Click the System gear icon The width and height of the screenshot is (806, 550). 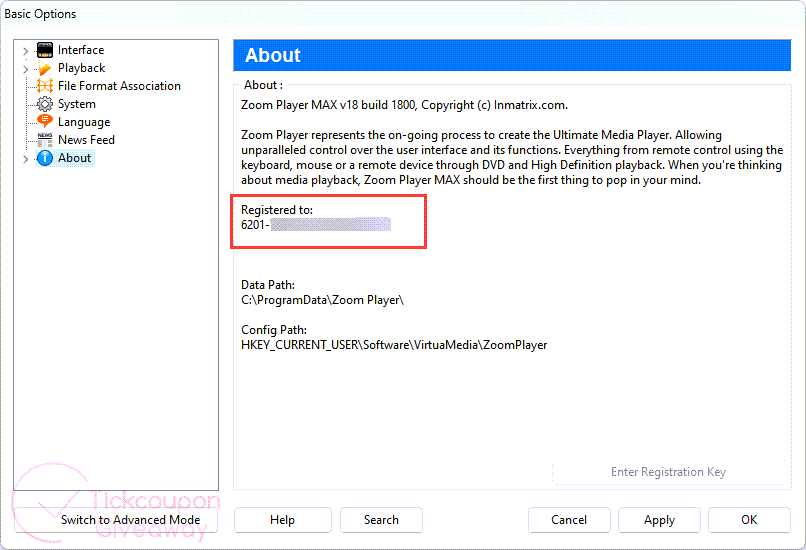click(45, 104)
